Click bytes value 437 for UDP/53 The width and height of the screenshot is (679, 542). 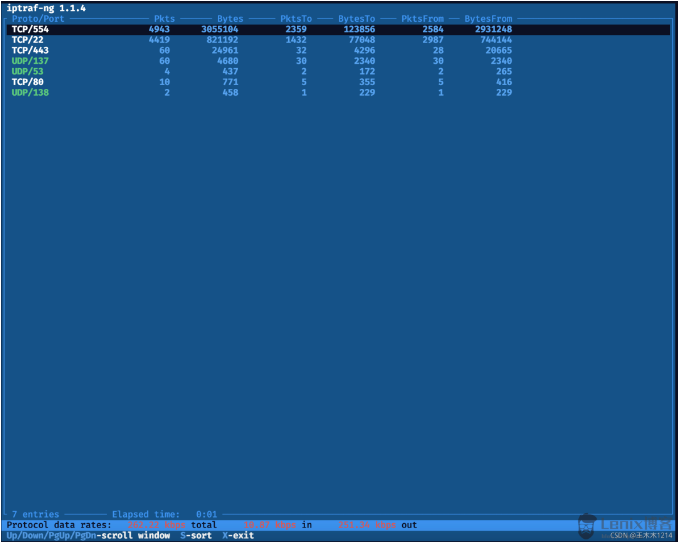click(x=230, y=71)
